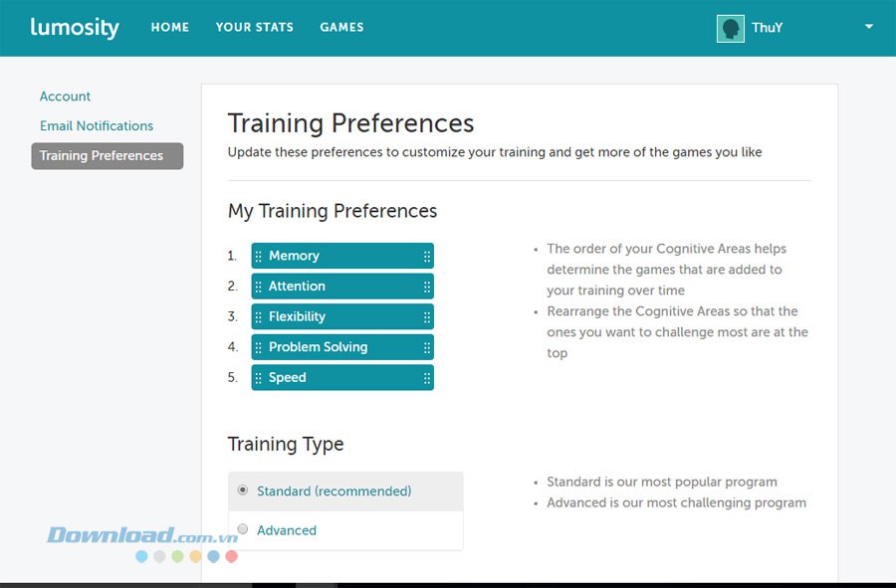The width and height of the screenshot is (896, 588).
Task: Click right drag handle on Speed bar
Action: click(x=427, y=378)
